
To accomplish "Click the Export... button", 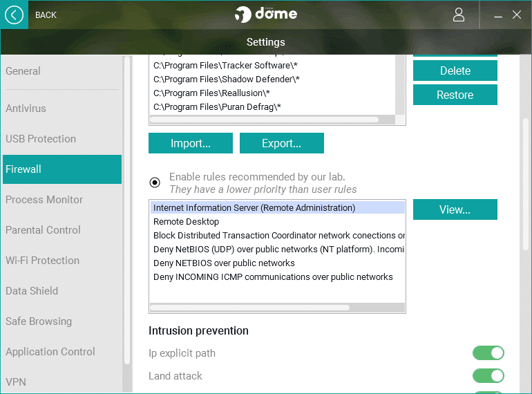I will 282,143.
